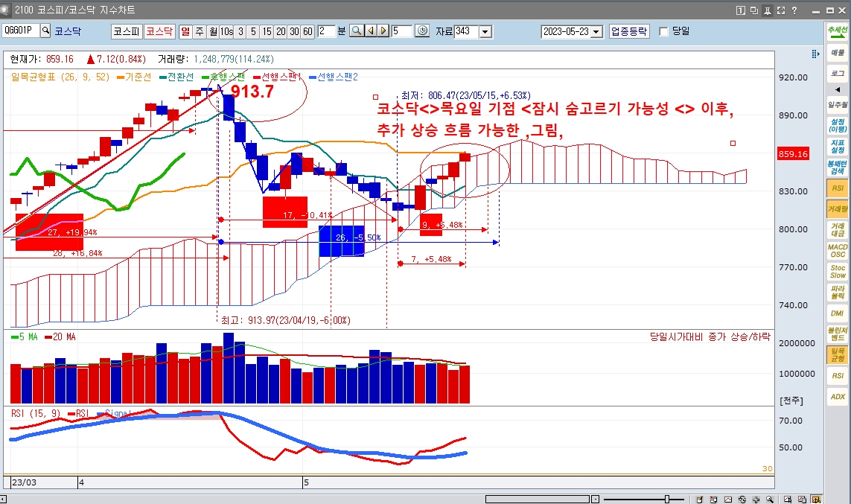Select the 15 minute interval button
The image size is (851, 504).
(x=267, y=31)
